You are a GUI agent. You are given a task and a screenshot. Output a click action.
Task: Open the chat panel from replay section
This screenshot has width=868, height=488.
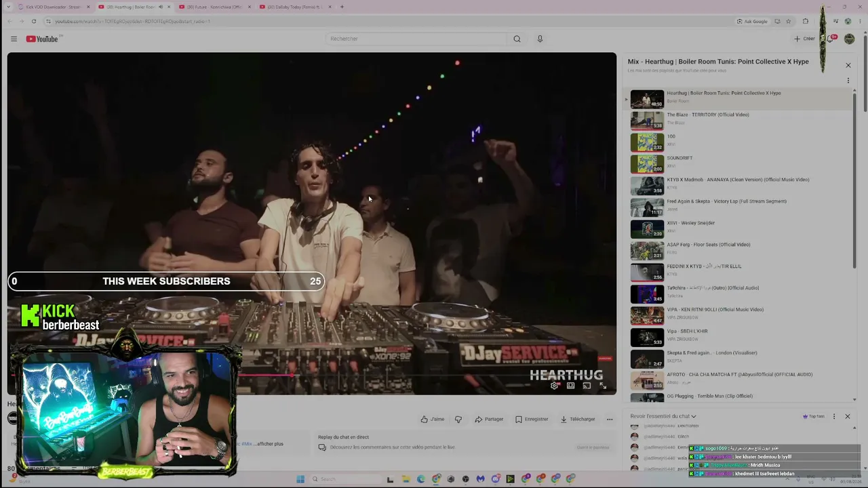coord(593,447)
